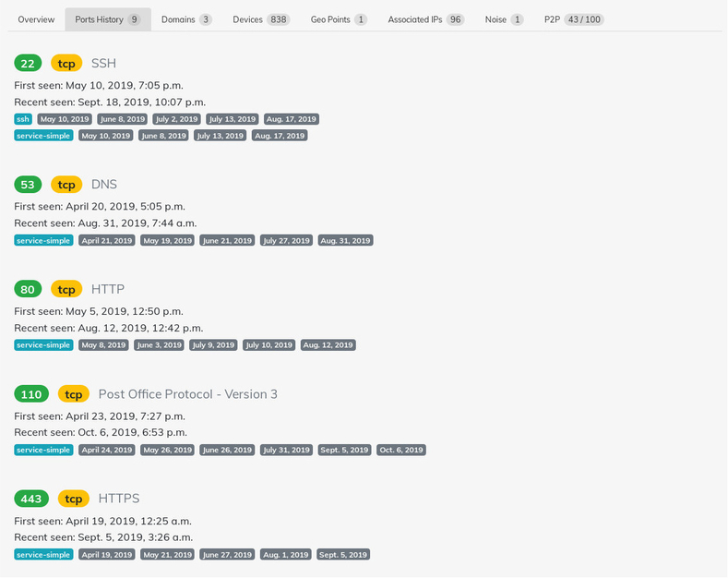
Task: Click the SSH service name
Action: pos(103,63)
